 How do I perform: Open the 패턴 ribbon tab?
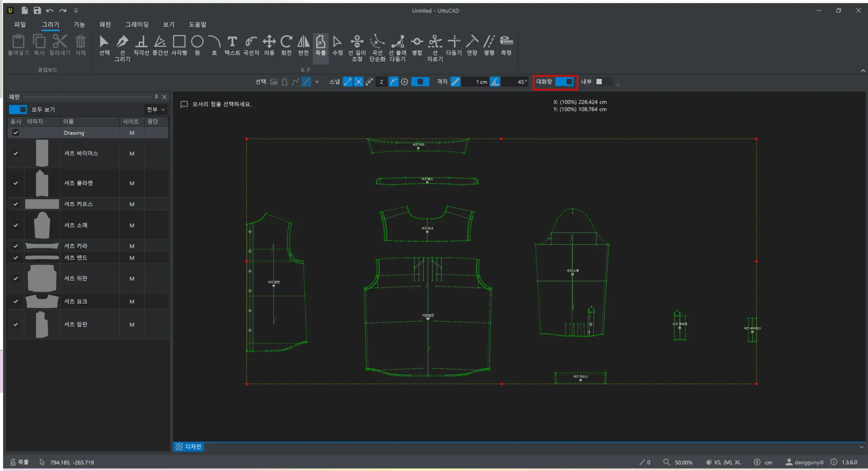(x=105, y=25)
